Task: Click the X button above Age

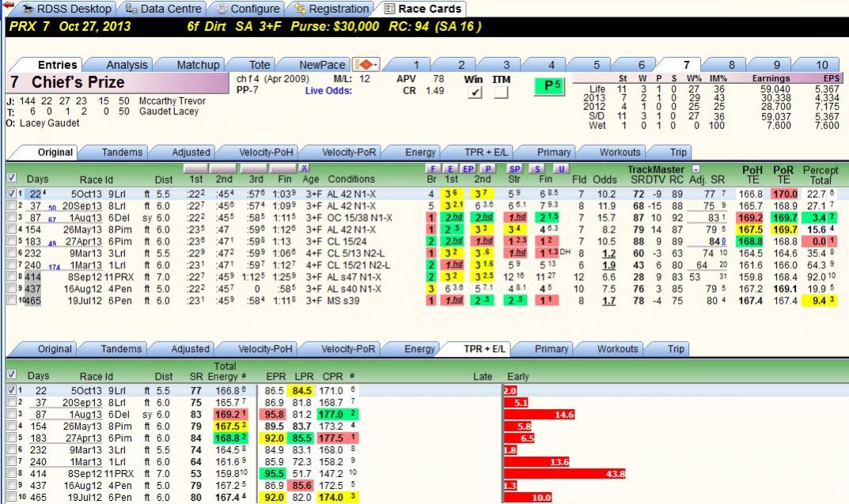Action: [x=305, y=169]
